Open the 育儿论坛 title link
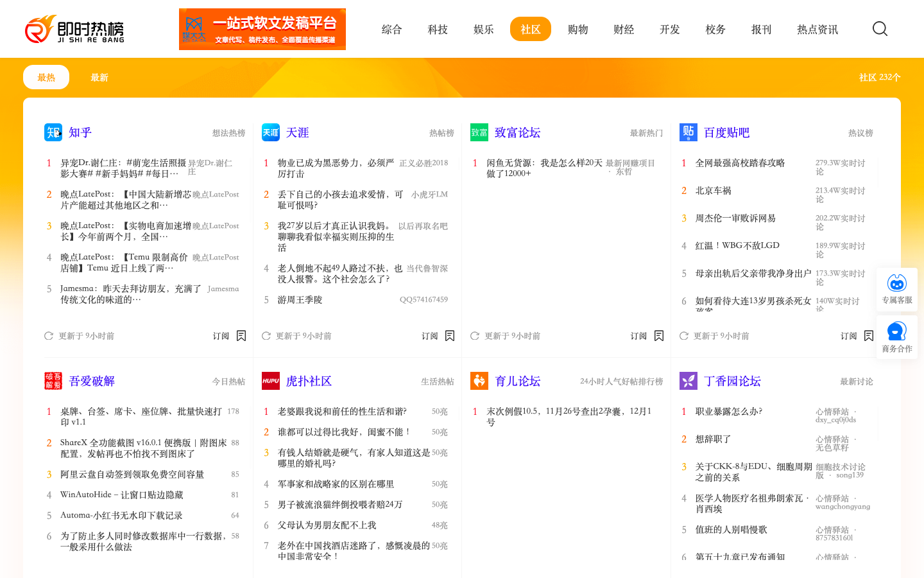Image resolution: width=924 pixels, height=578 pixels. pyautogui.click(x=518, y=381)
